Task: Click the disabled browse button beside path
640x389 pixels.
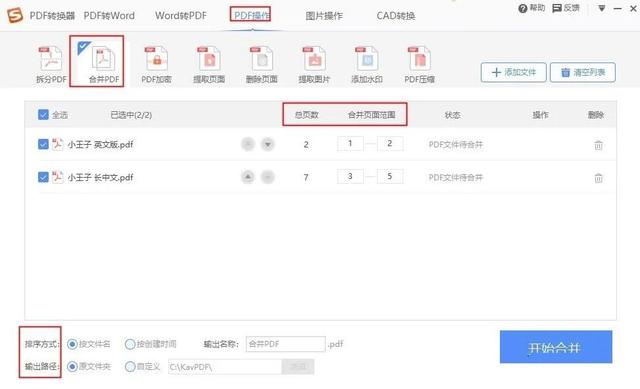Action: point(298,367)
